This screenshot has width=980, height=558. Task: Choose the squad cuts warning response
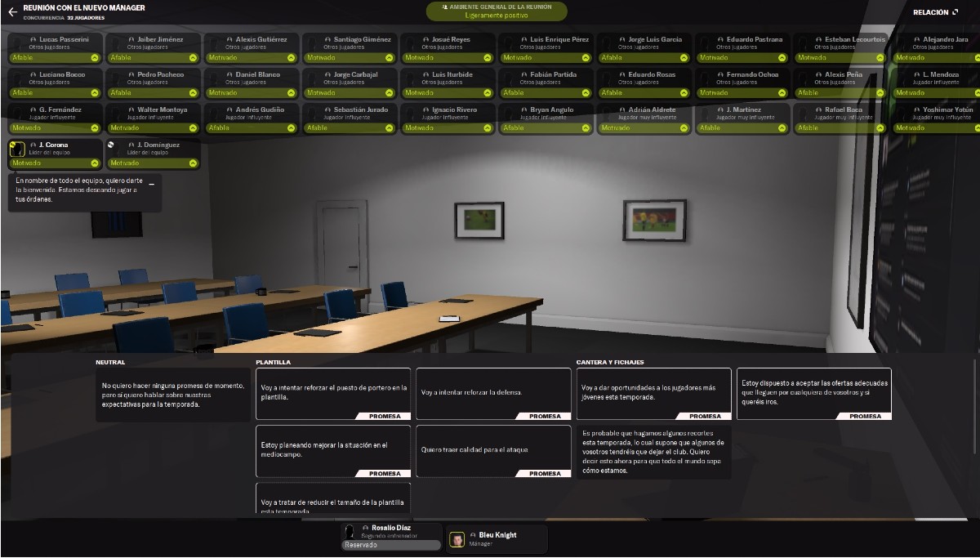[653, 451]
